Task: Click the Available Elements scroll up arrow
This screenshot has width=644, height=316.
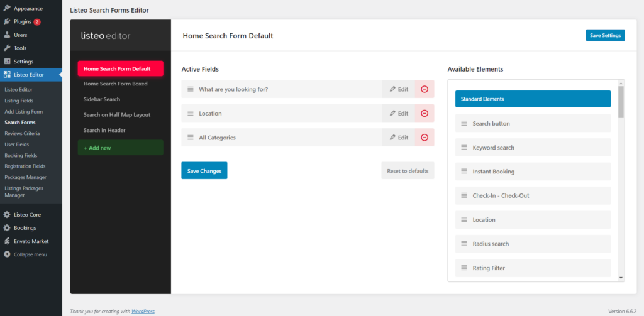Action: tap(621, 83)
